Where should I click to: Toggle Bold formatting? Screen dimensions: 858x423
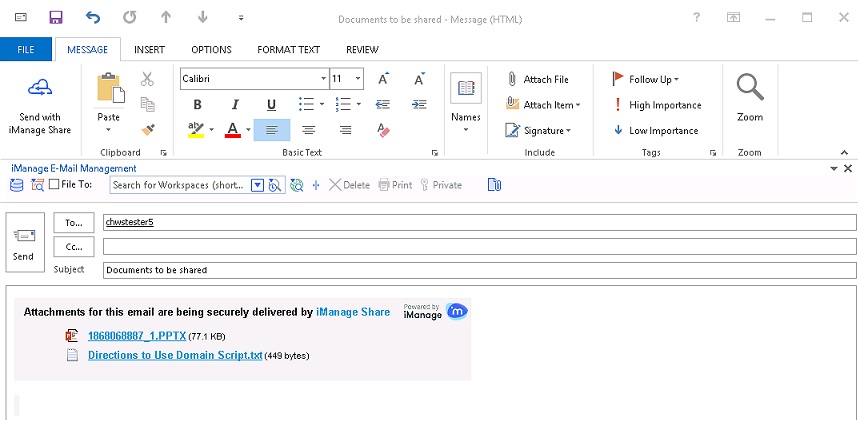(x=198, y=105)
